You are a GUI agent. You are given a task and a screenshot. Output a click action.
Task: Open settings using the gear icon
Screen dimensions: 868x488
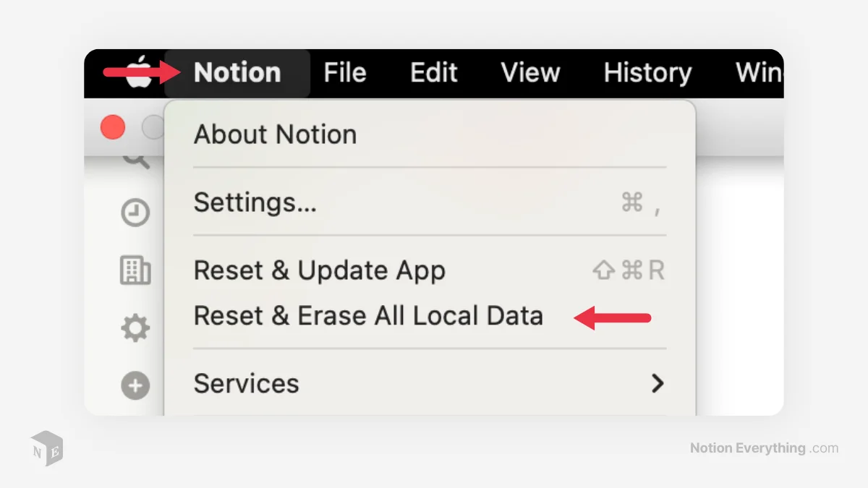coord(135,328)
